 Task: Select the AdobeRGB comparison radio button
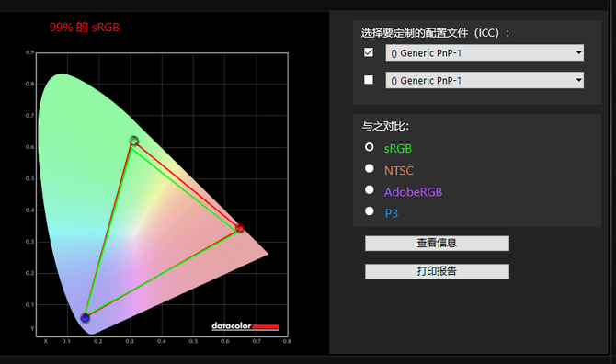tap(369, 189)
